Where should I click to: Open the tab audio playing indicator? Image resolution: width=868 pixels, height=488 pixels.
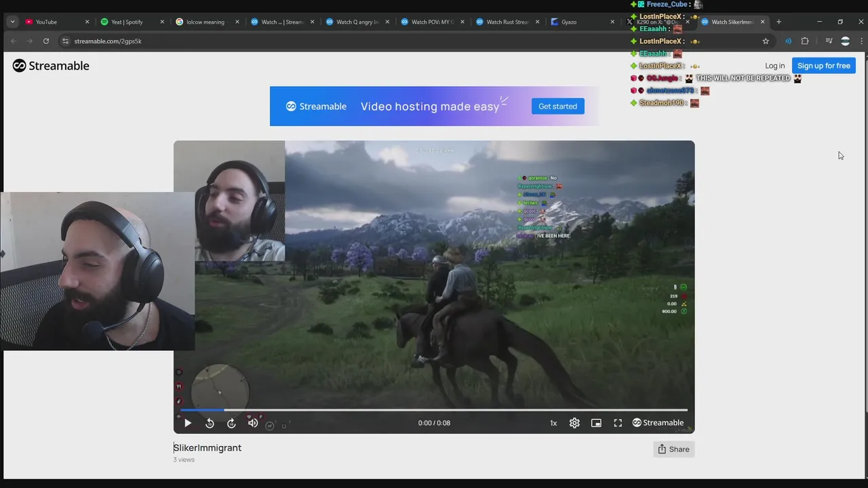click(x=788, y=41)
